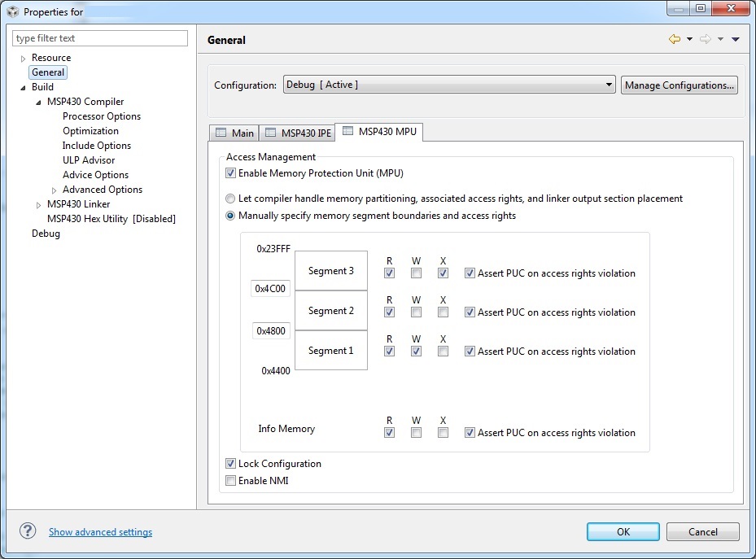
Task: Click the Main tab icon
Action: click(x=221, y=133)
